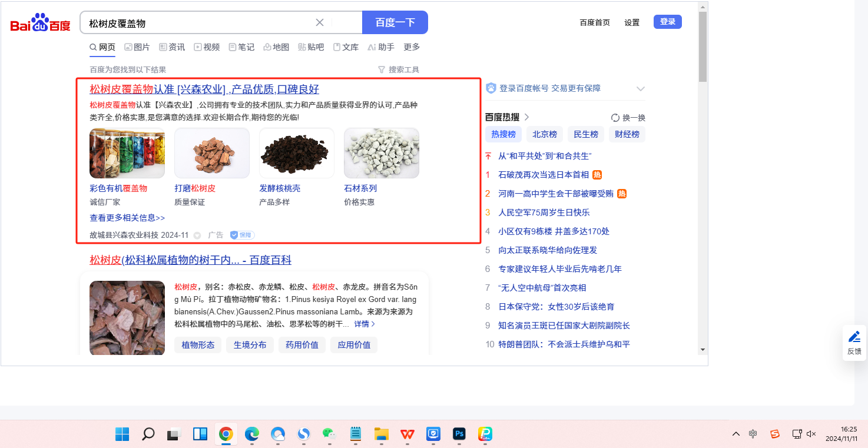Select the 北京榜 hot list tab

545,134
